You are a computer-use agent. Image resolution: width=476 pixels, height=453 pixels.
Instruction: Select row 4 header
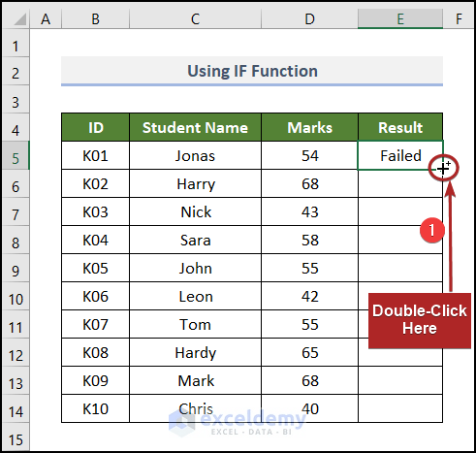[x=16, y=127]
